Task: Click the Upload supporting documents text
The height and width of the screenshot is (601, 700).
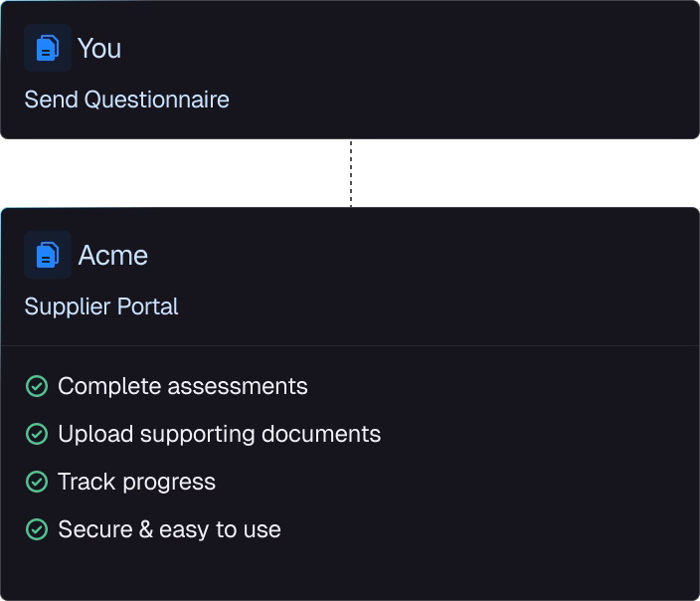Action: point(219,434)
